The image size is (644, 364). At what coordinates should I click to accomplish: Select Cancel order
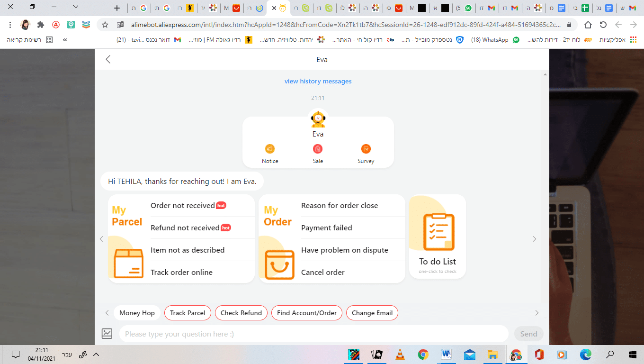tap(323, 272)
